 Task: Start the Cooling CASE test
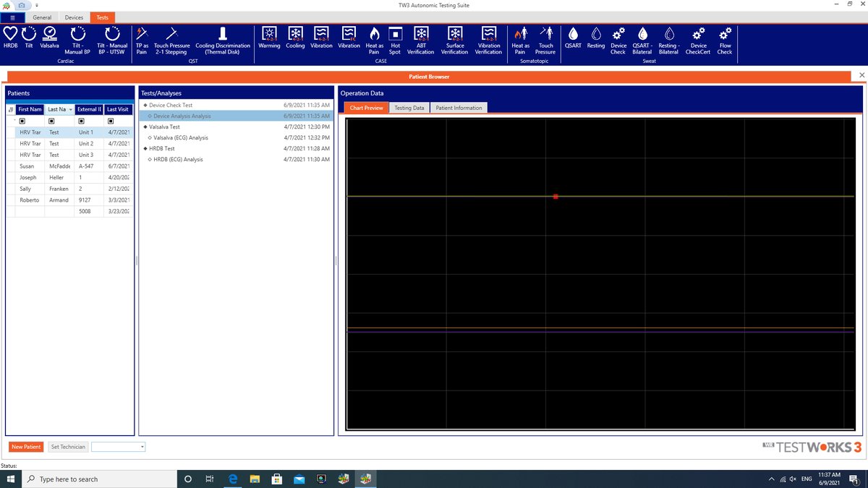pyautogui.click(x=295, y=38)
